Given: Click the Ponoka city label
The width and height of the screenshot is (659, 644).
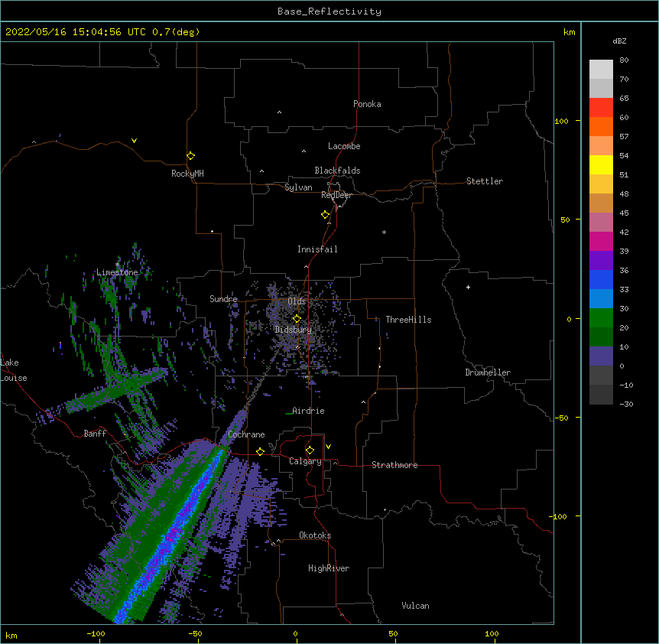Looking at the screenshot, I should point(367,104).
